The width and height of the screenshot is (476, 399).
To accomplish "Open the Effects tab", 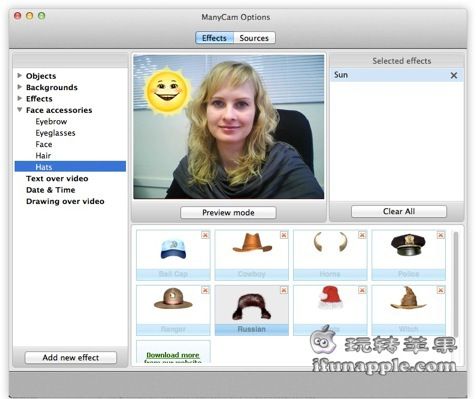I will [x=214, y=38].
